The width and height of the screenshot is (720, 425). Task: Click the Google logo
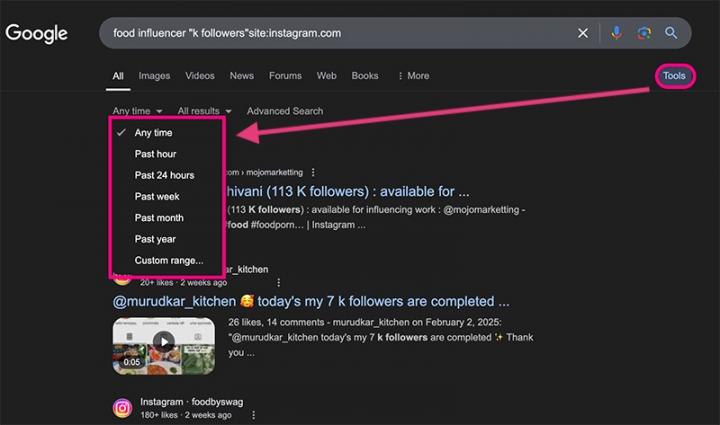click(x=37, y=34)
